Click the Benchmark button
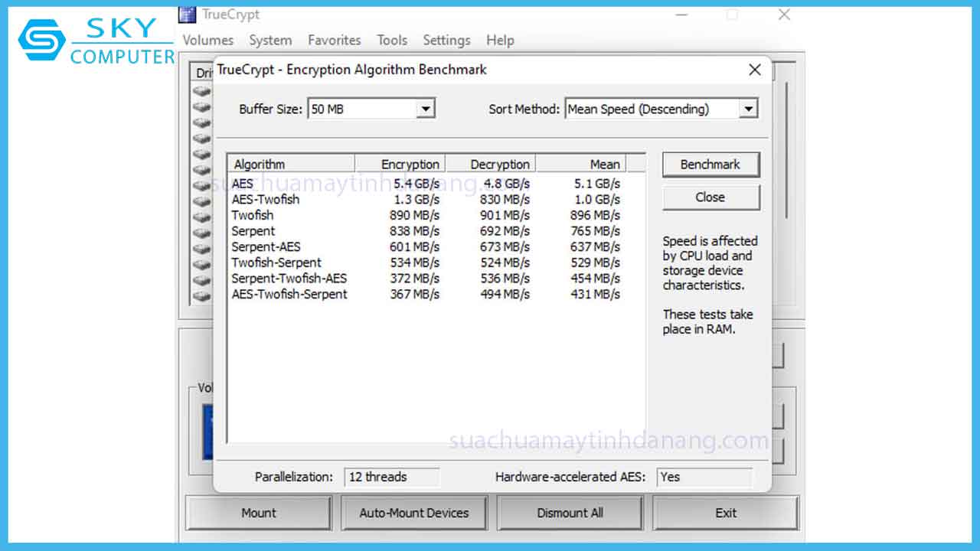This screenshot has width=980, height=551. 710,164
